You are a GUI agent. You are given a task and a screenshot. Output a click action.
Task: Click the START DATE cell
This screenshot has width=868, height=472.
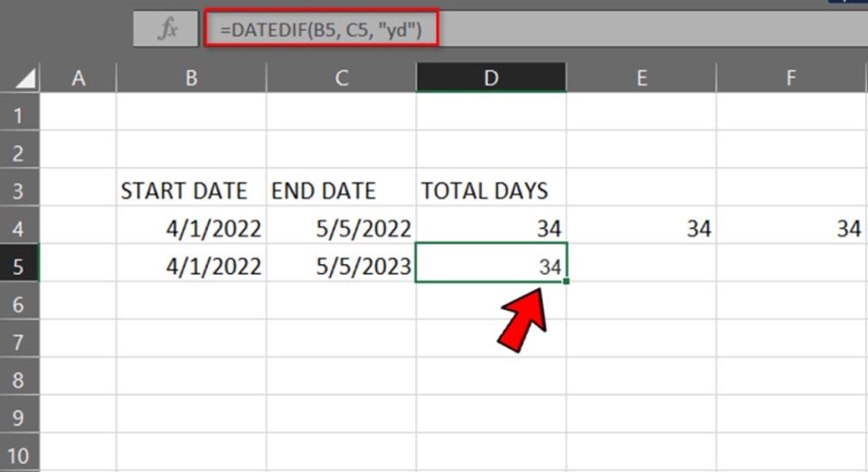(192, 191)
